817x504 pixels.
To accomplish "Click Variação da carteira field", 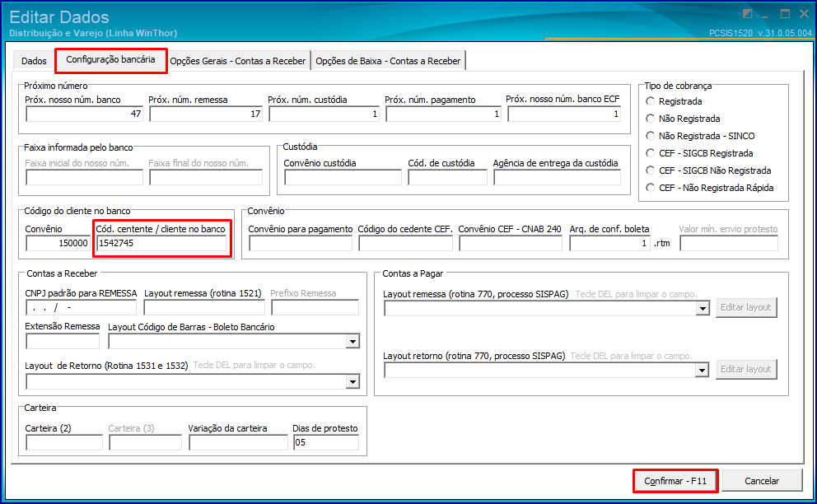I will coord(238,442).
